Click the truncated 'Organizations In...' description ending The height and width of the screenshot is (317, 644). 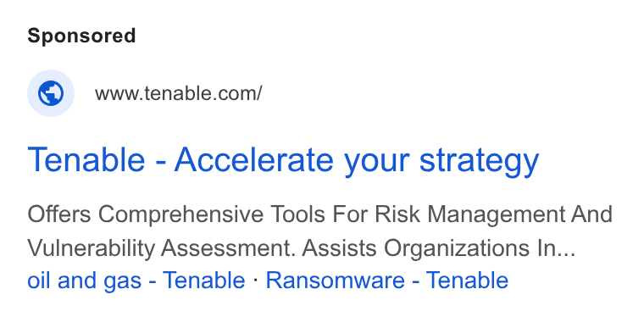480,249
